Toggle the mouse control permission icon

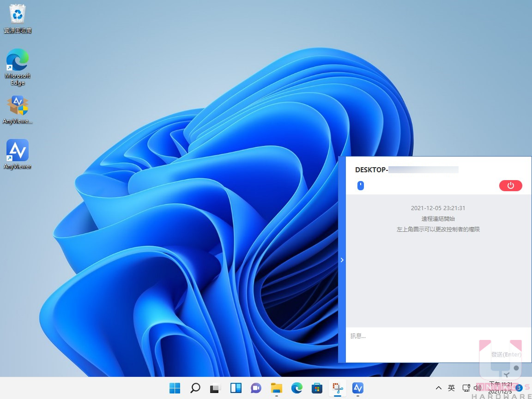point(361,186)
